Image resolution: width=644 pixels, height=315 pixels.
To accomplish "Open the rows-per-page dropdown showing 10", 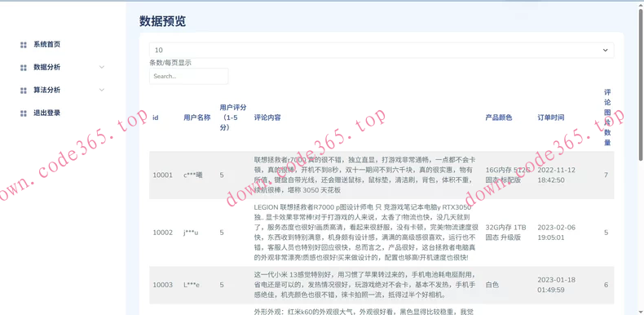I will click(x=382, y=50).
